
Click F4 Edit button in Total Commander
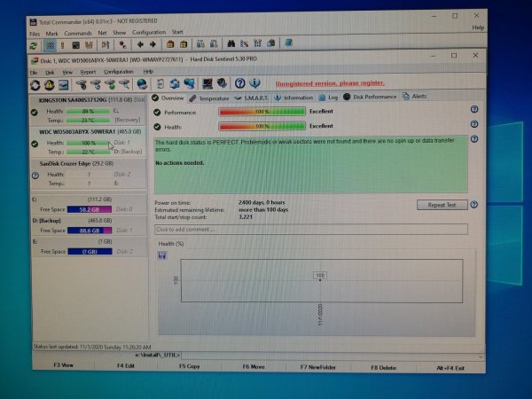(x=126, y=365)
